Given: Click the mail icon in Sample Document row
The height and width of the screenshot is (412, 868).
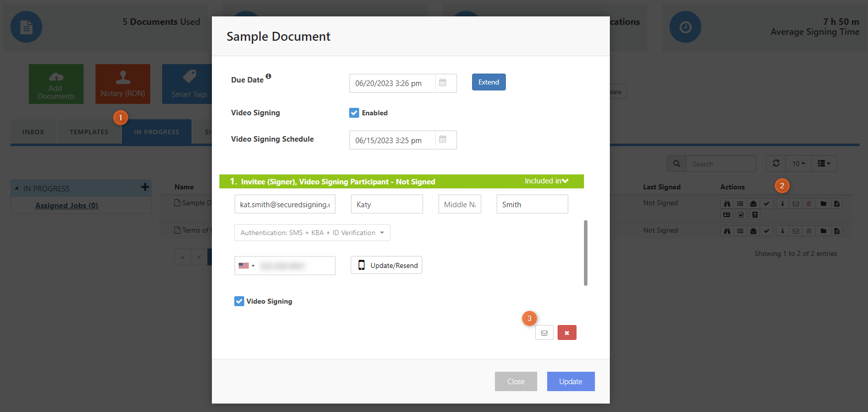Looking at the screenshot, I should coord(796,203).
